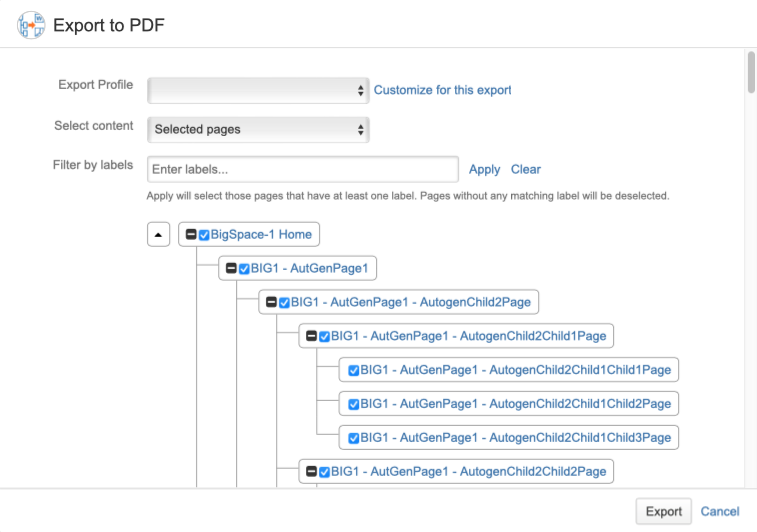Image resolution: width=757 pixels, height=532 pixels.
Task: Click the dialog's vertical scrollbar thumb
Action: [x=751, y=72]
